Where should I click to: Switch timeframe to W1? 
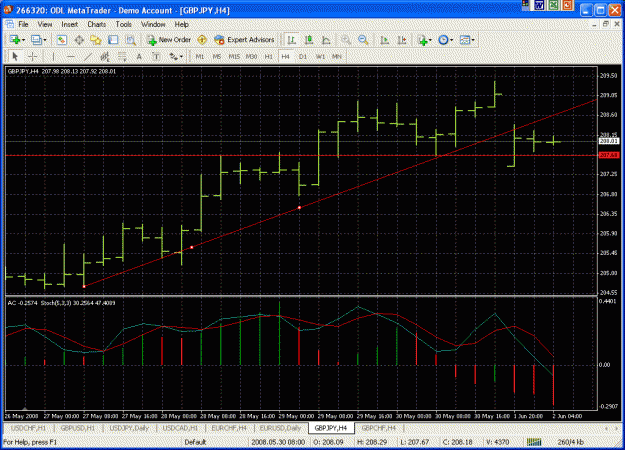pyautogui.click(x=320, y=57)
